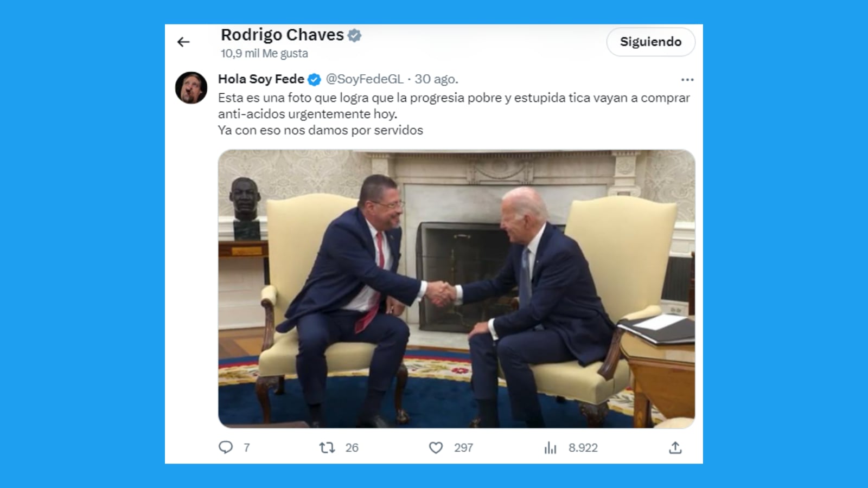Retweet using the arrows icon
The image size is (868, 488).
[x=327, y=447]
